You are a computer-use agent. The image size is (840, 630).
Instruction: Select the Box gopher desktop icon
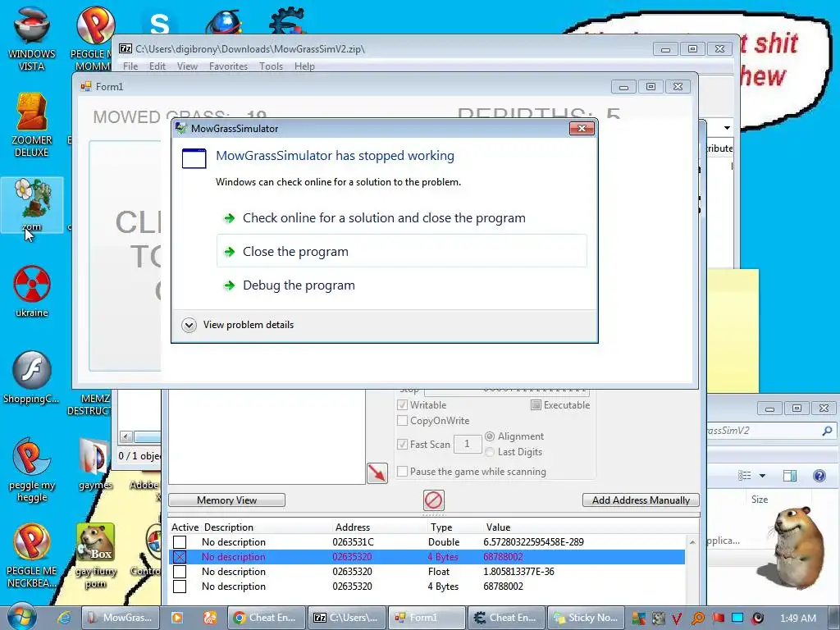[x=95, y=556]
